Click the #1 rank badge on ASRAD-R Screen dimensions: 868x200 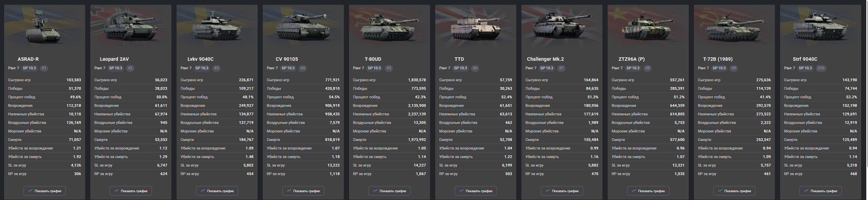[x=44, y=68]
